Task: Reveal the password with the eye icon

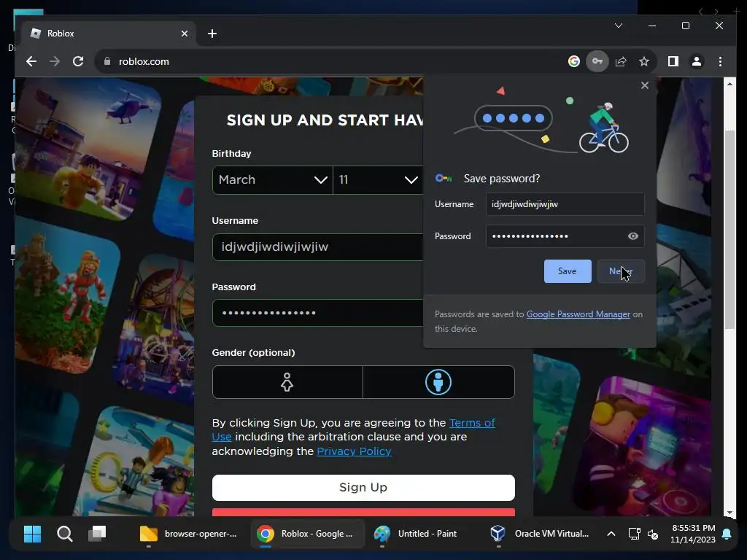Action: [x=632, y=236]
